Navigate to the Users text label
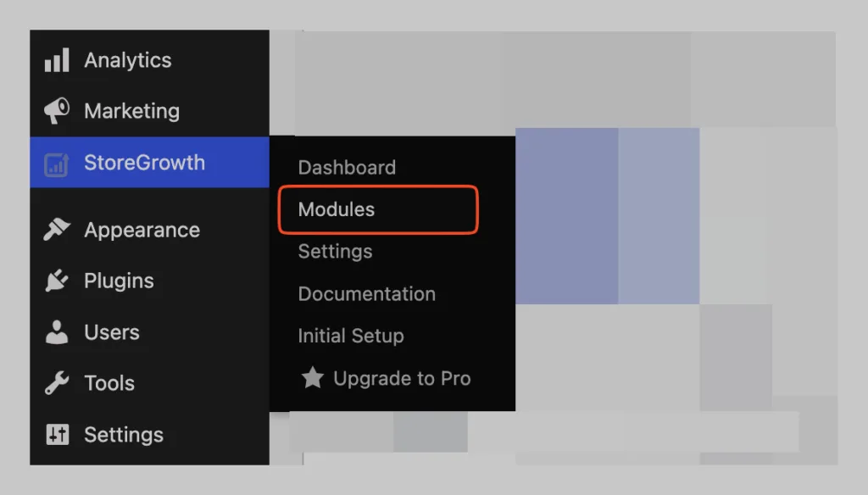This screenshot has height=495, width=868. [112, 332]
